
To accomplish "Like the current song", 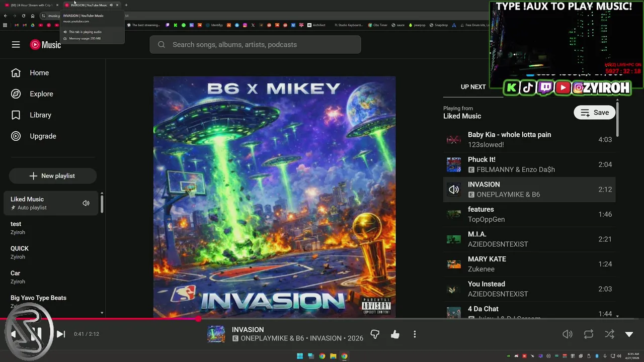I will [x=395, y=334].
